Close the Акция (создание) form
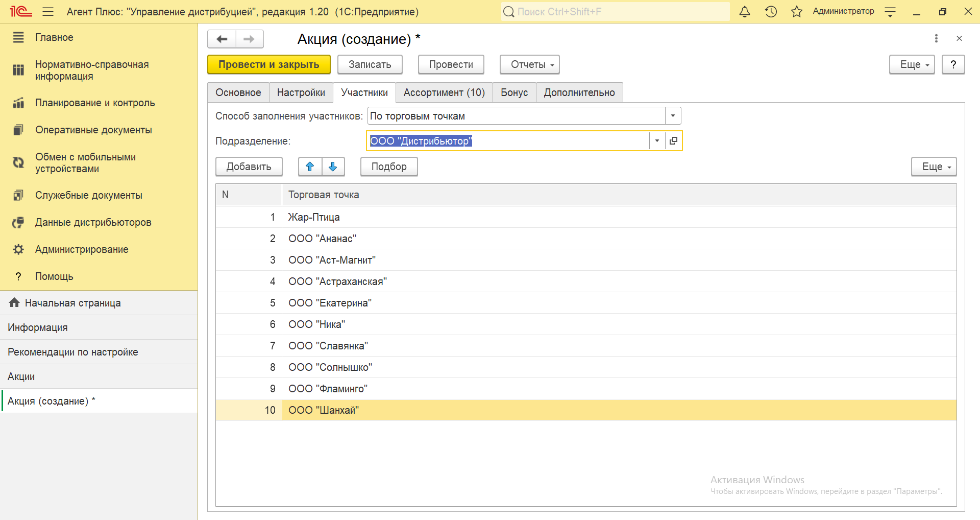980x520 pixels. coord(959,38)
